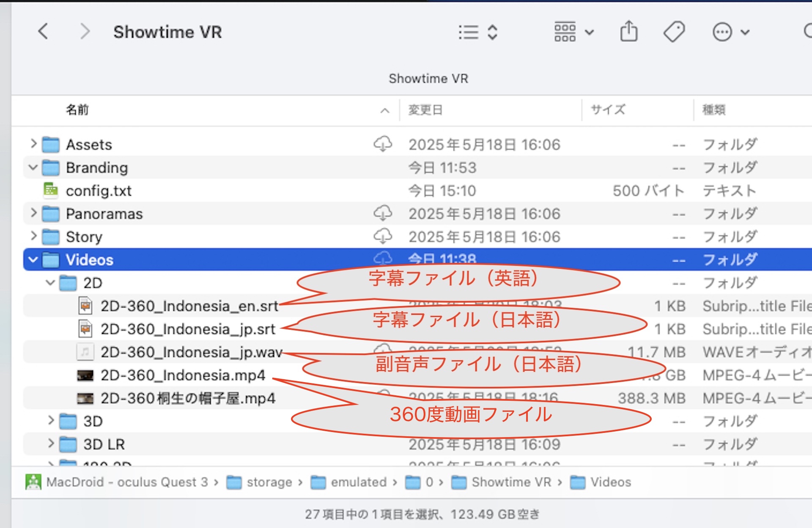The width and height of the screenshot is (812, 528).
Task: Click the 500 バイト size of config.txt
Action: (649, 191)
